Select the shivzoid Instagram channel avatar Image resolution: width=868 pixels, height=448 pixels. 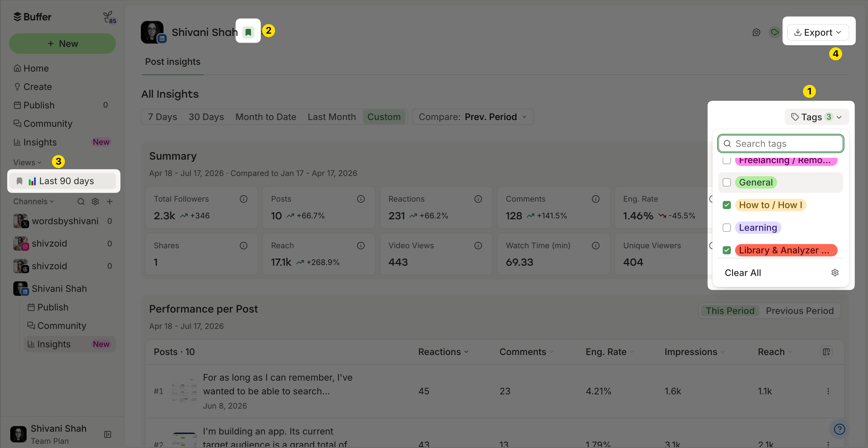tap(21, 244)
